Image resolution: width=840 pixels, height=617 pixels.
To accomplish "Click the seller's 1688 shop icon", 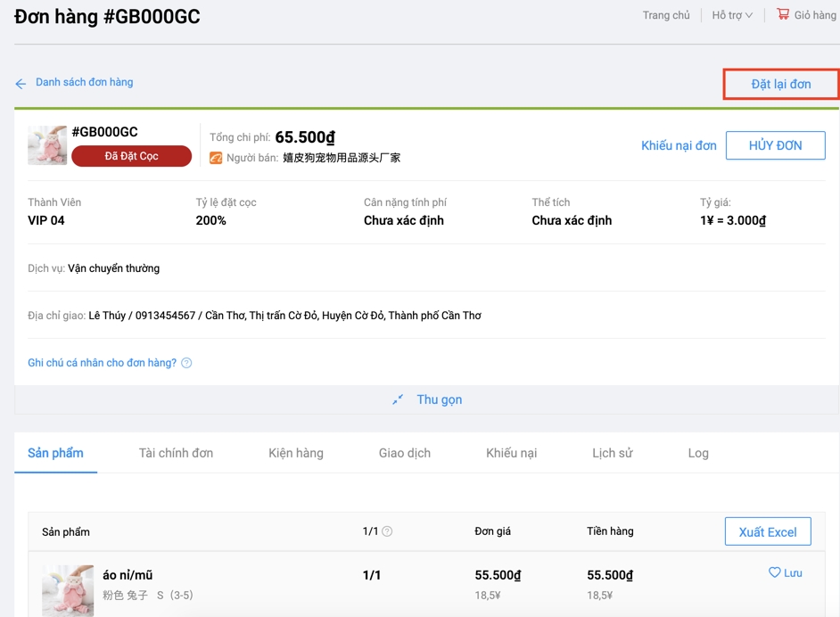I will tap(216, 158).
